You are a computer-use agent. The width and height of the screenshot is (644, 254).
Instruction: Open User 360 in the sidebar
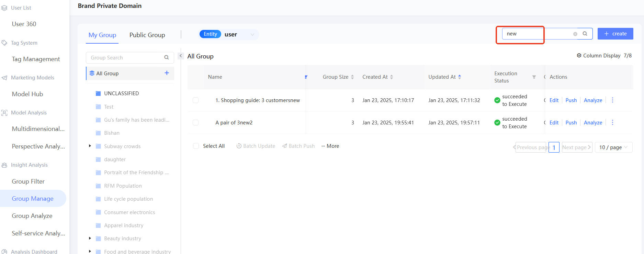tap(24, 24)
